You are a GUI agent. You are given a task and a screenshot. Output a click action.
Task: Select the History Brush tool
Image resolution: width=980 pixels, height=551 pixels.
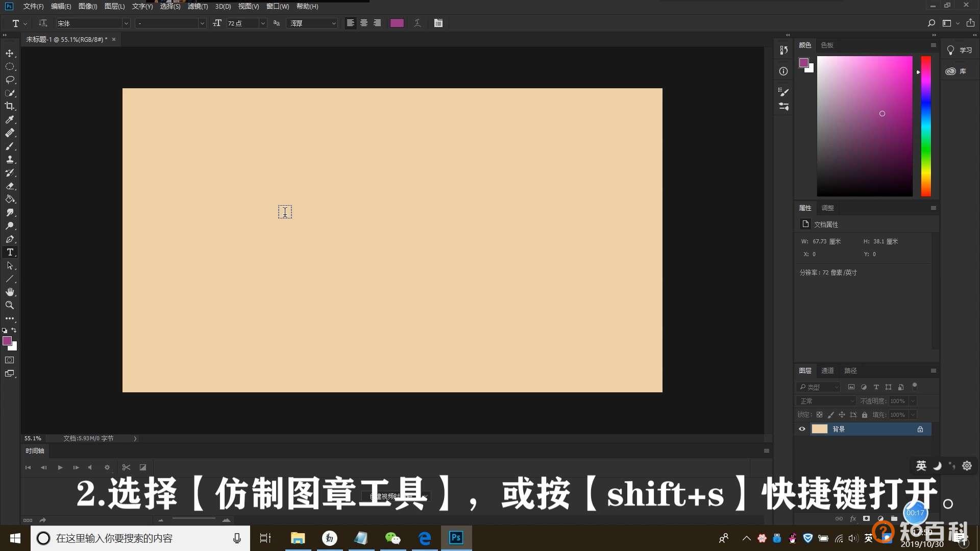pyautogui.click(x=10, y=172)
